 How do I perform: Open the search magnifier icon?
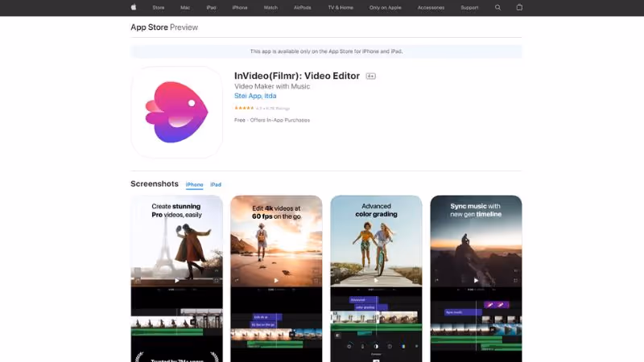(497, 7)
